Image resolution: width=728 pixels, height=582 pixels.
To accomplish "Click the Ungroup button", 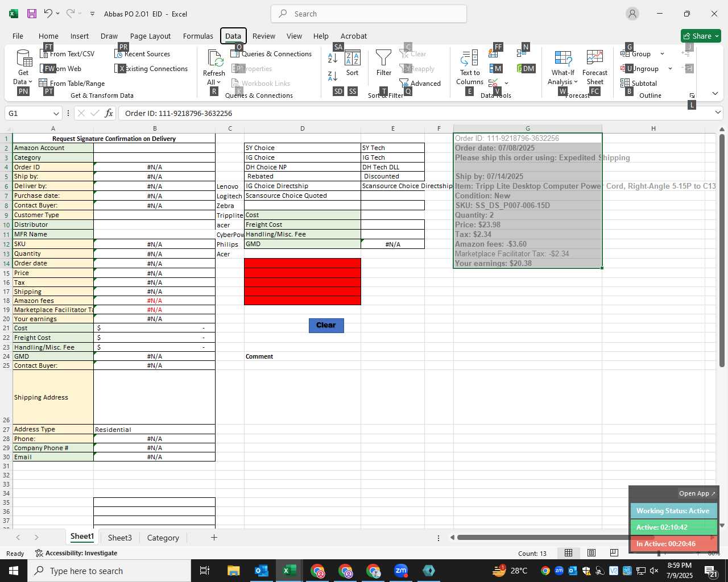I will click(640, 69).
